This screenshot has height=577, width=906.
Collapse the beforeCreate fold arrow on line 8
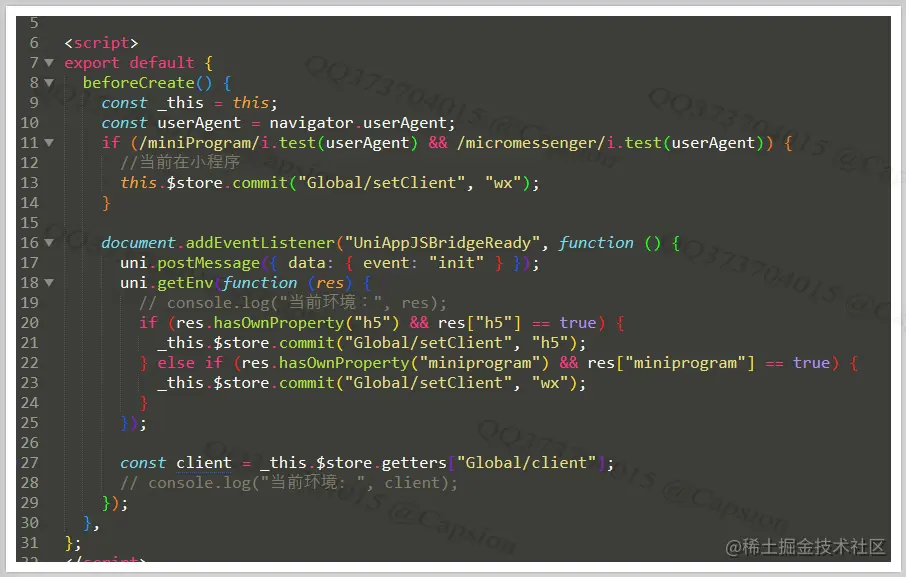(49, 83)
